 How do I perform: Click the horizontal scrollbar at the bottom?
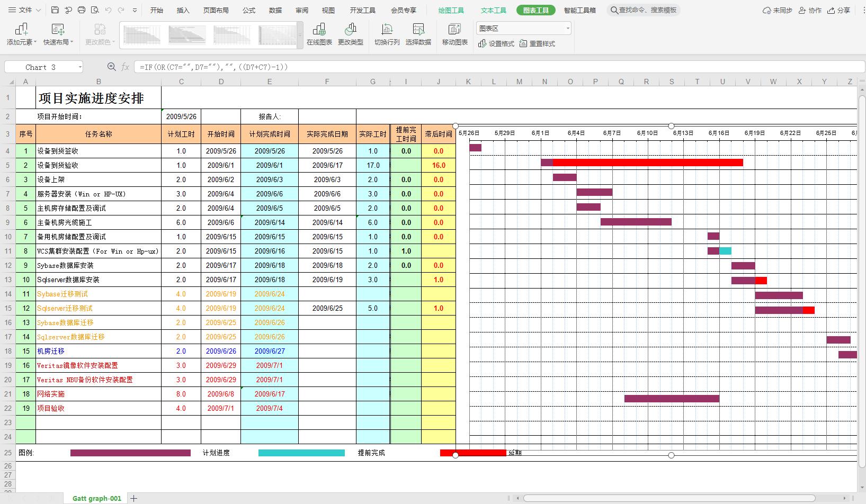[x=669, y=498]
